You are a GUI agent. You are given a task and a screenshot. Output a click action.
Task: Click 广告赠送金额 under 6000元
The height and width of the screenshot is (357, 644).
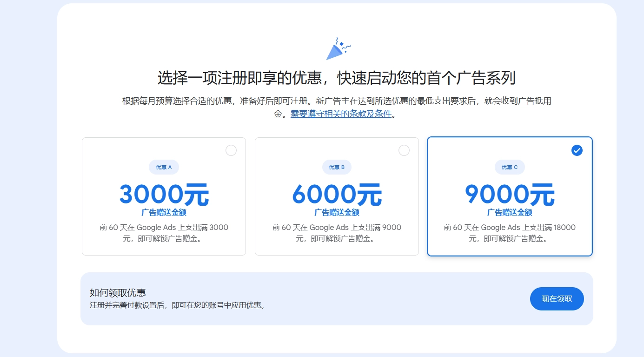coord(337,212)
